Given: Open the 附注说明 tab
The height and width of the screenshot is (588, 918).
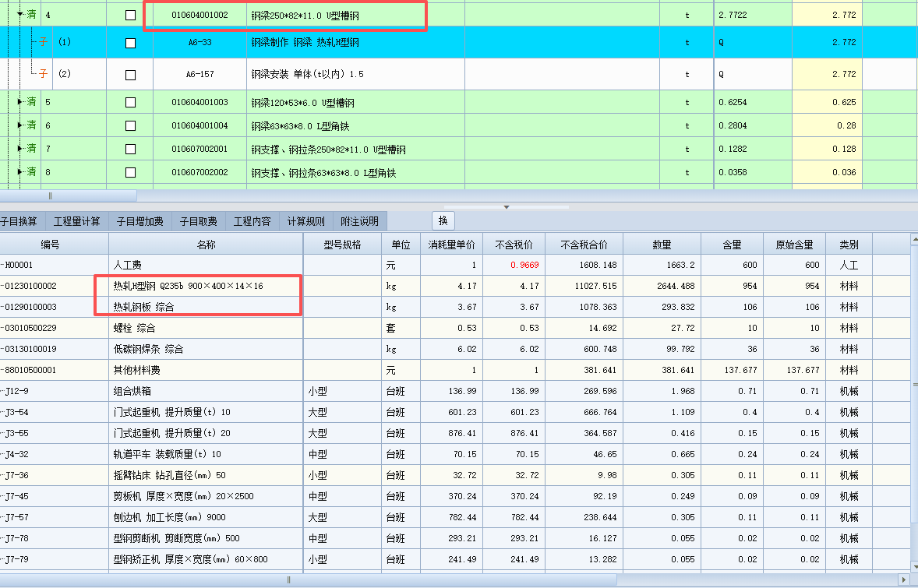Looking at the screenshot, I should click(359, 221).
